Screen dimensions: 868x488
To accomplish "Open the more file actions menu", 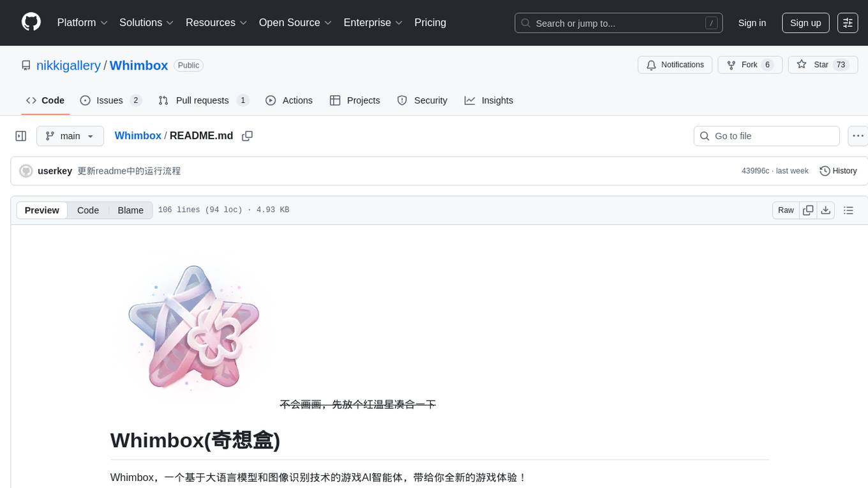I will [858, 136].
